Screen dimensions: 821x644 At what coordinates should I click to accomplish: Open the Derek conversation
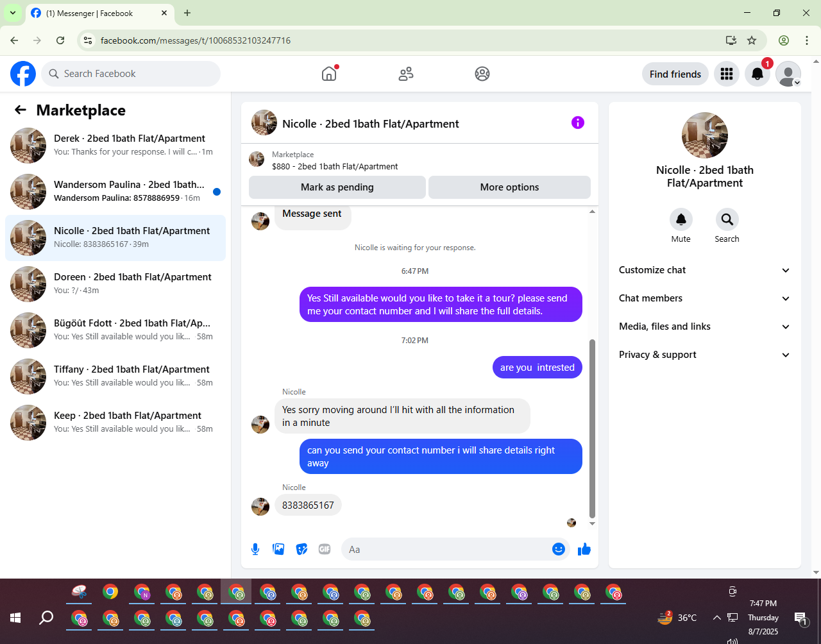tap(115, 146)
